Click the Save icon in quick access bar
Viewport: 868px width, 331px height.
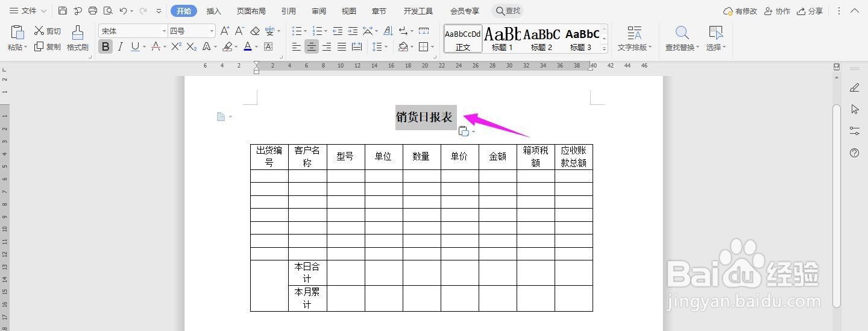(x=63, y=11)
